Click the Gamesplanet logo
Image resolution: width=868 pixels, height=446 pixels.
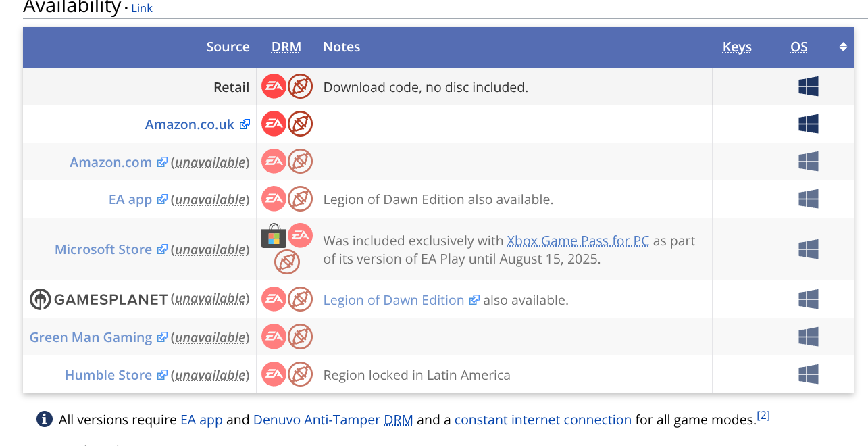(99, 299)
